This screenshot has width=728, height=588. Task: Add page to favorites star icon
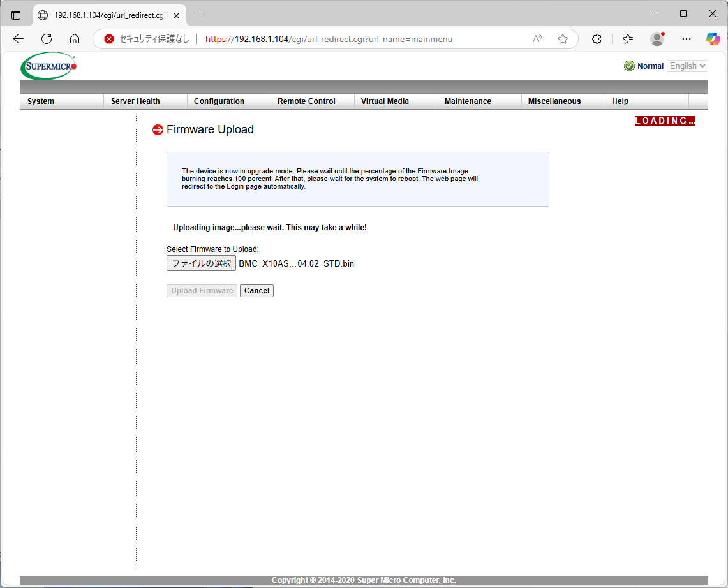point(562,39)
